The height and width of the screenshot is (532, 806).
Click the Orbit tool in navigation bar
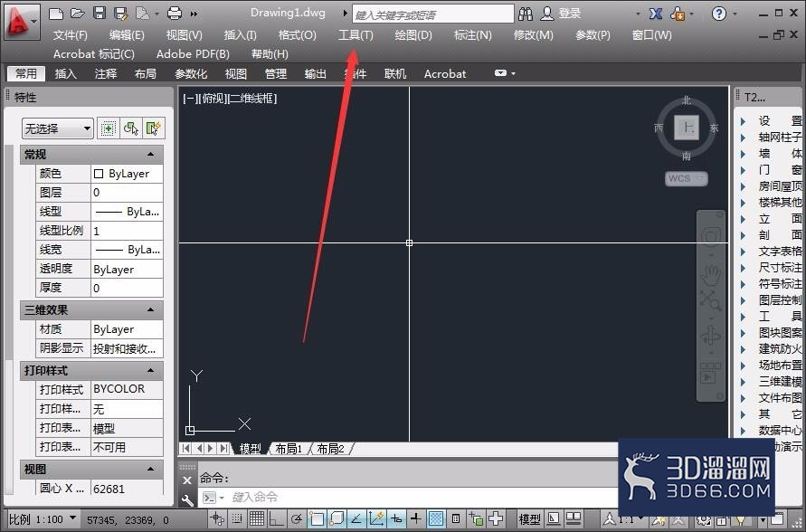(x=711, y=336)
